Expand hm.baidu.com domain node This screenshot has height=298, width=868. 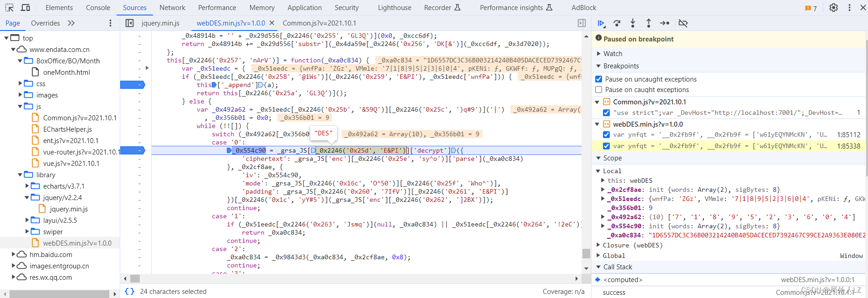click(x=13, y=254)
